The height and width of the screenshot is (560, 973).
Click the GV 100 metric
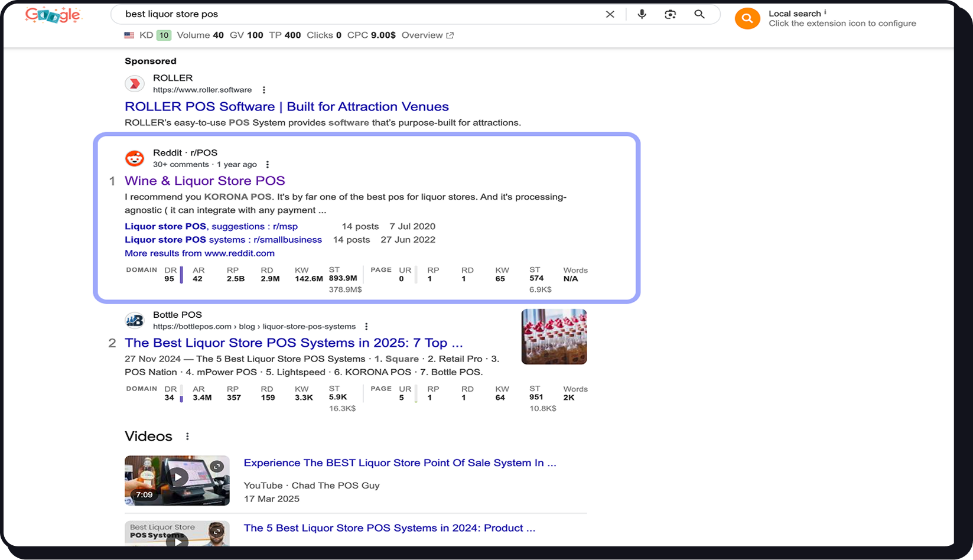click(246, 35)
